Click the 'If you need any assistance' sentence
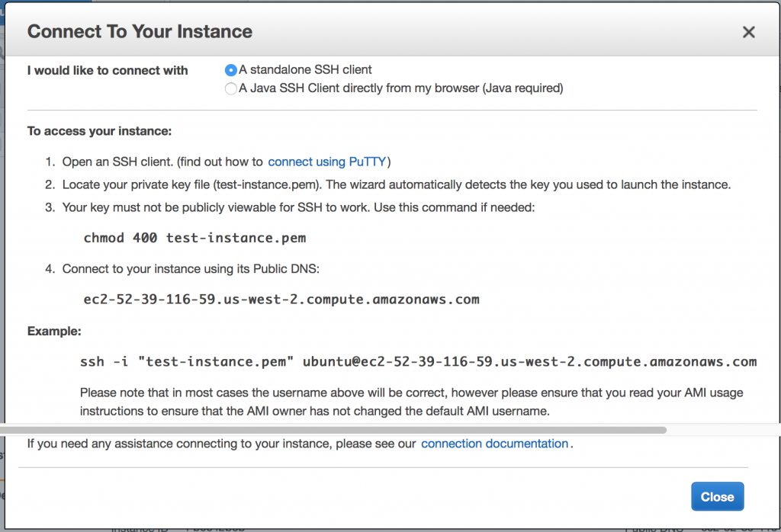The image size is (781, 532). (221, 444)
